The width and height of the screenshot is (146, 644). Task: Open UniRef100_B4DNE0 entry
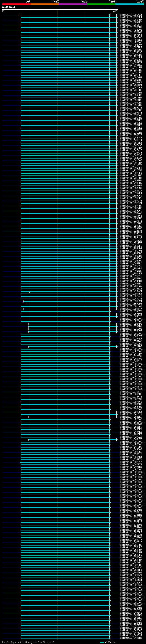pos(131,562)
